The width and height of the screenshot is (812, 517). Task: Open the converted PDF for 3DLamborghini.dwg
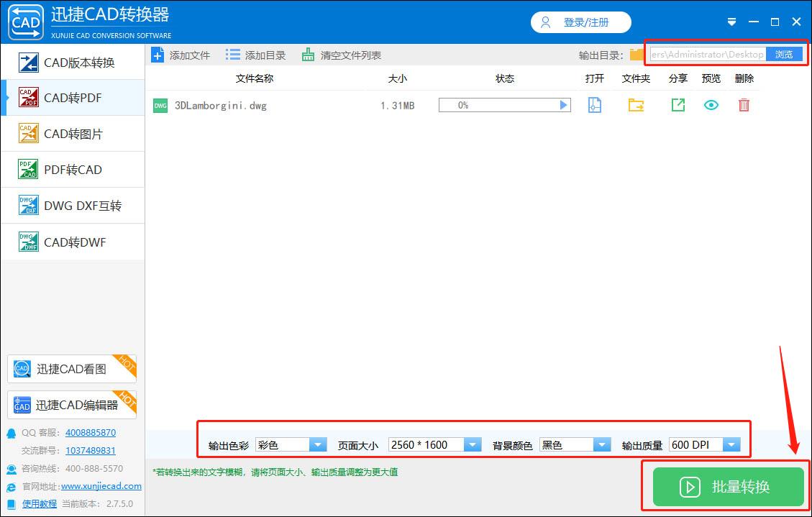pyautogui.click(x=594, y=104)
